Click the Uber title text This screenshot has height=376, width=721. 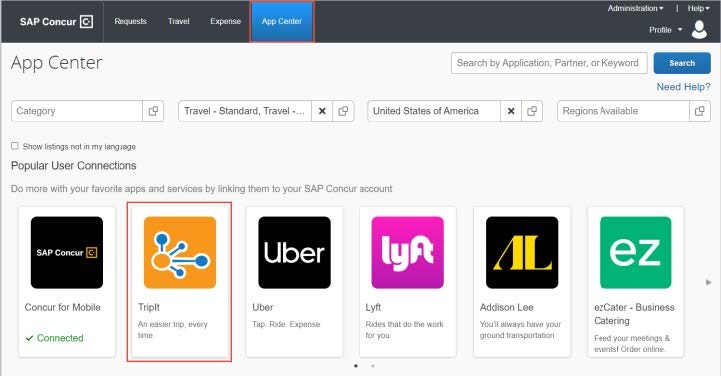263,307
